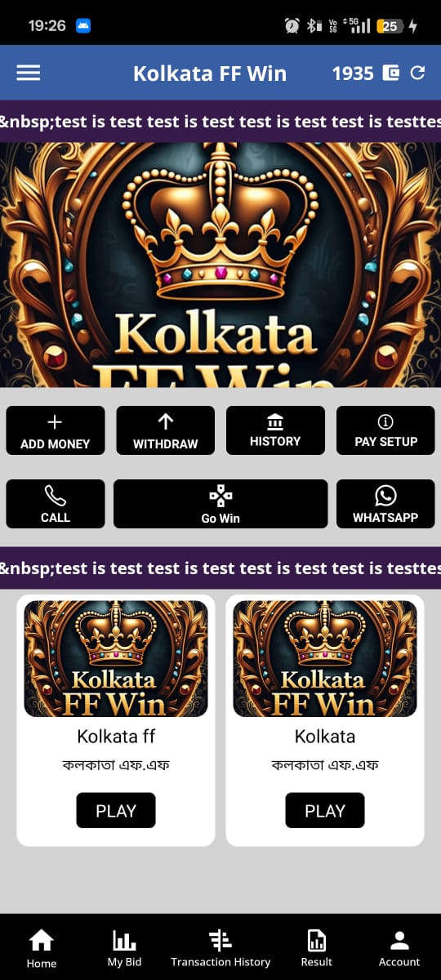Screen dimensions: 441x980
Task: Open the History bank icon button
Action: pyautogui.click(x=275, y=430)
